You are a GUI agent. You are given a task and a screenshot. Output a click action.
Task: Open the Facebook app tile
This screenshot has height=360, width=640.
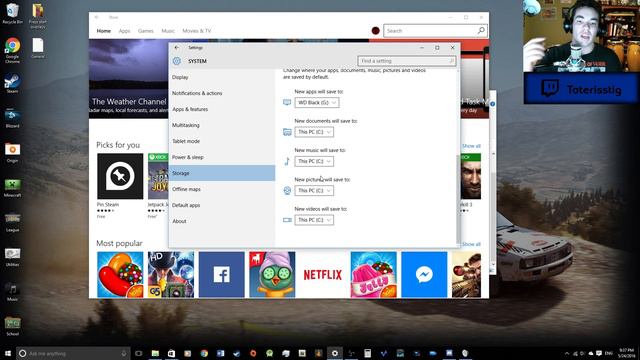tap(222, 275)
